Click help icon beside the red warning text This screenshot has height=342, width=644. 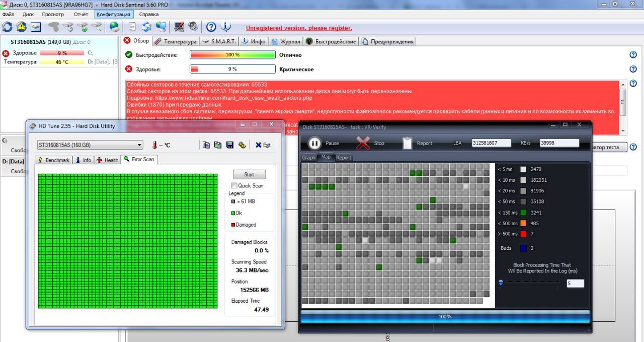[633, 83]
